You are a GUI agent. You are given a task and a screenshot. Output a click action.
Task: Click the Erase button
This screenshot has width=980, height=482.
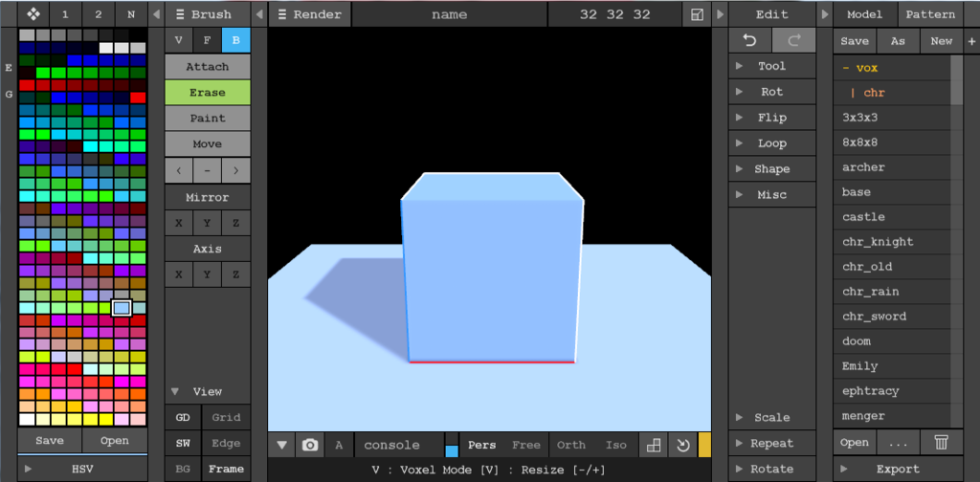[x=208, y=93]
